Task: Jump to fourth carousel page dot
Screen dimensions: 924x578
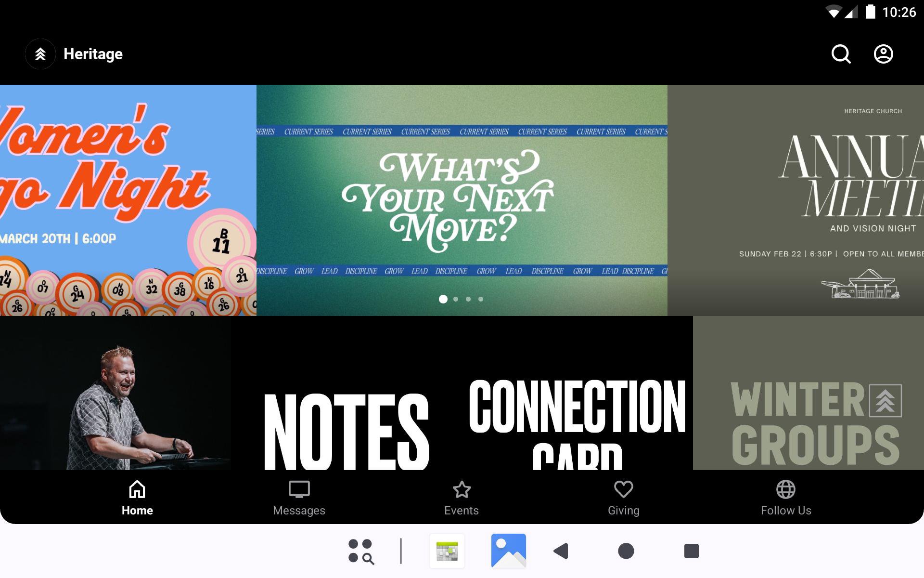Action: click(481, 299)
